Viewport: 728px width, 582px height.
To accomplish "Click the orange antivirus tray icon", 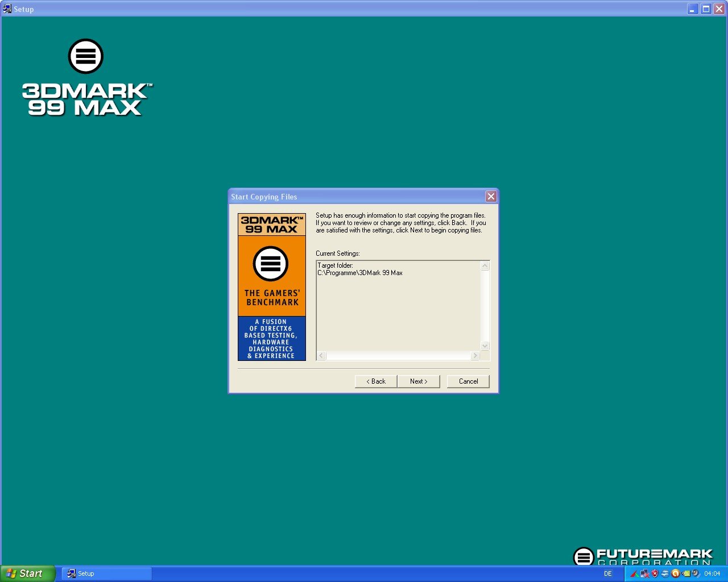I will coord(675,574).
